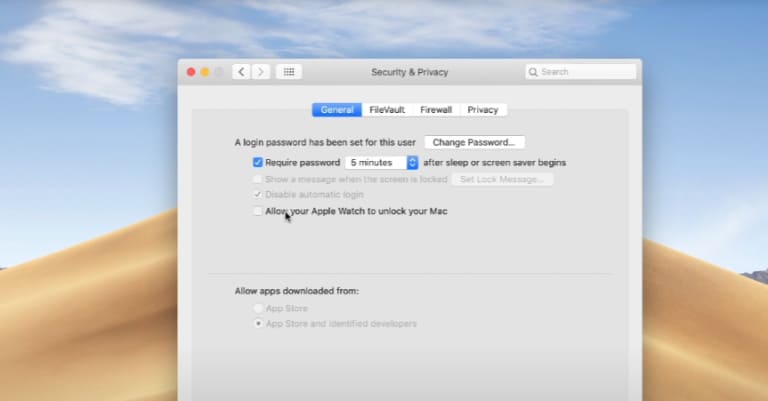Show all preferences with the grid icon
The width and height of the screenshot is (768, 401).
click(289, 72)
